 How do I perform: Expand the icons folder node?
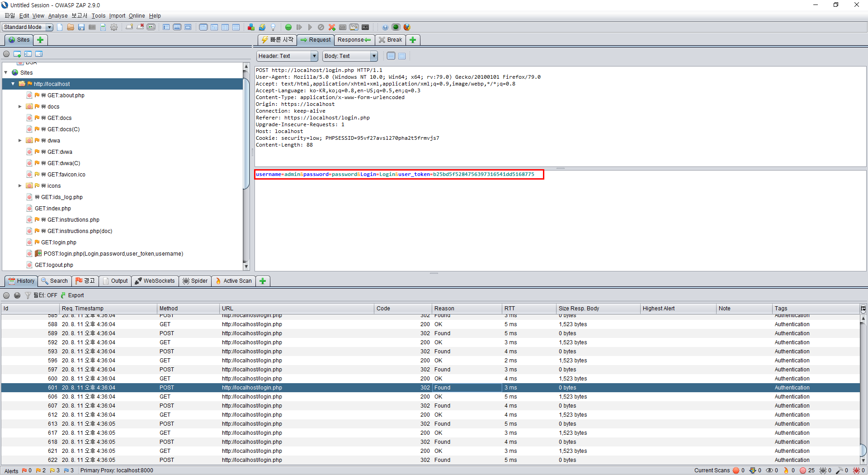[x=20, y=186]
